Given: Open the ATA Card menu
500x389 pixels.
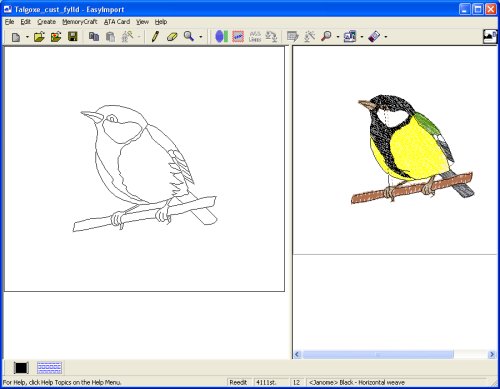Looking at the screenshot, I should 117,22.
